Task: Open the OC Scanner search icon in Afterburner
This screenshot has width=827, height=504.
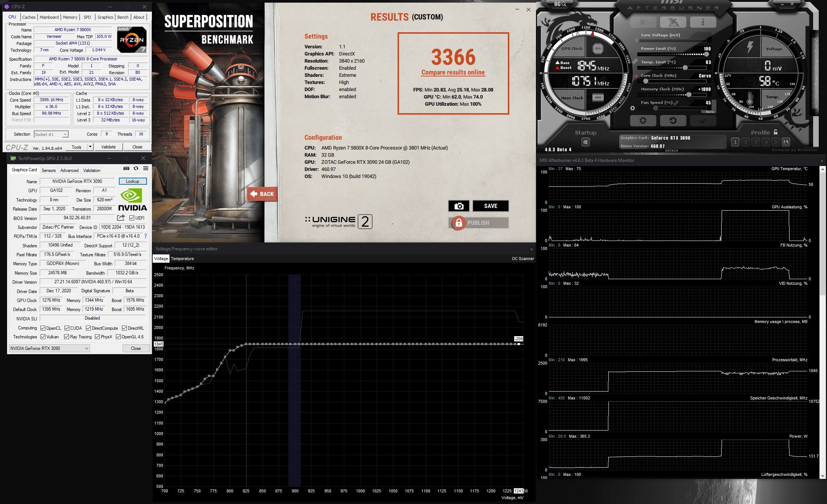Action: tap(560, 4)
